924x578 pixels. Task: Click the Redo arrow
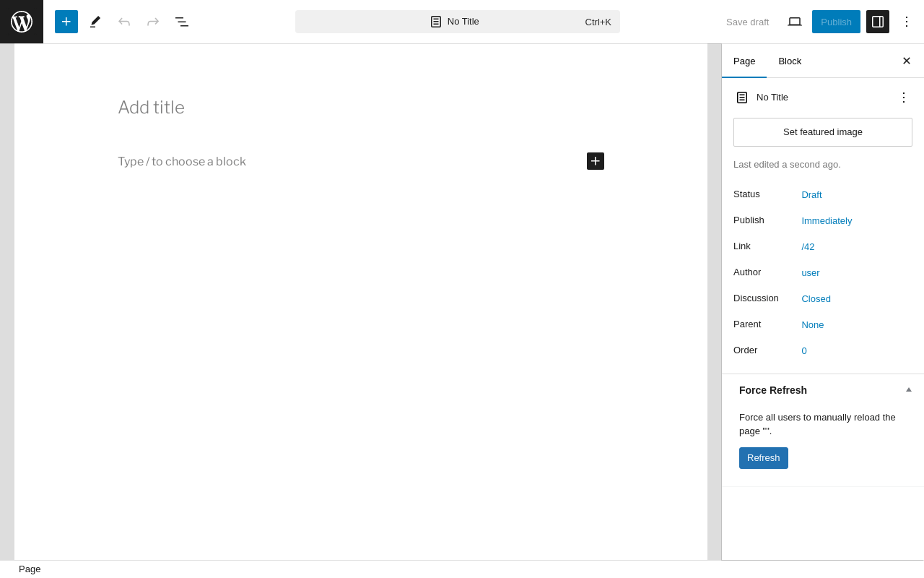(153, 22)
